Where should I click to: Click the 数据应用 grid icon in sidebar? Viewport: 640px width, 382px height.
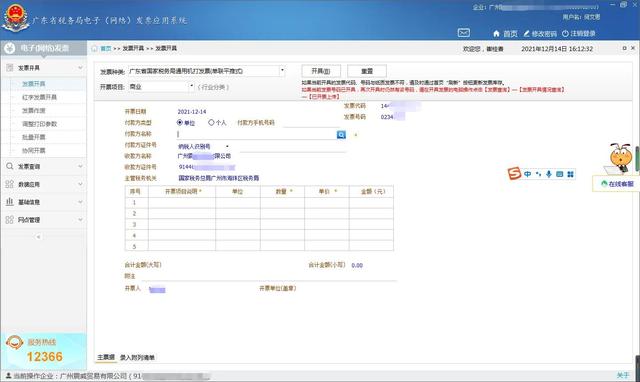(x=10, y=184)
